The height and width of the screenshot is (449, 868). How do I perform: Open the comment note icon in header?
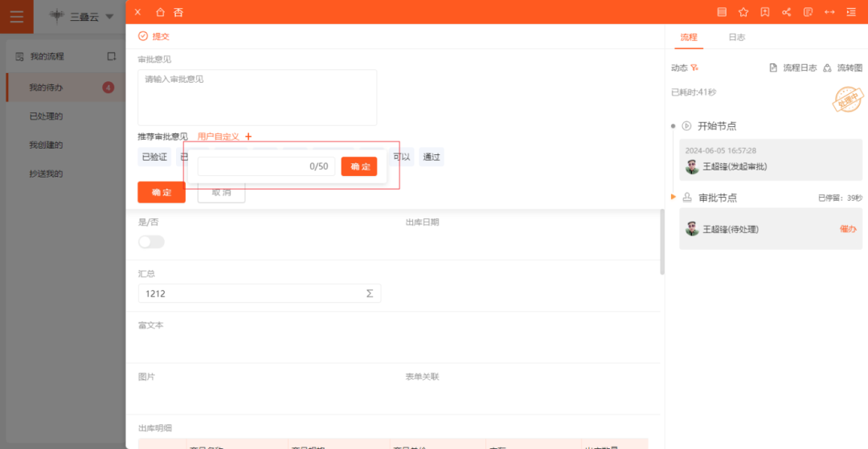[809, 12]
